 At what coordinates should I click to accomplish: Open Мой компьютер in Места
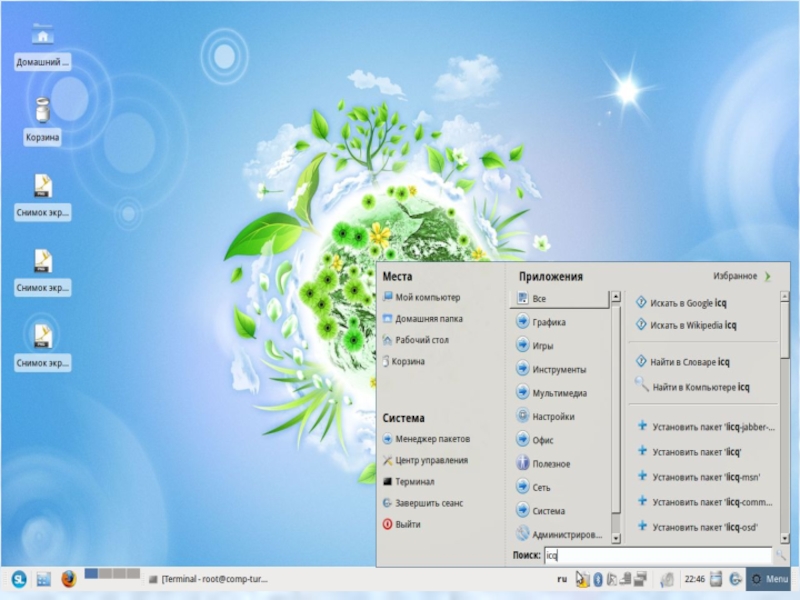[x=421, y=297]
